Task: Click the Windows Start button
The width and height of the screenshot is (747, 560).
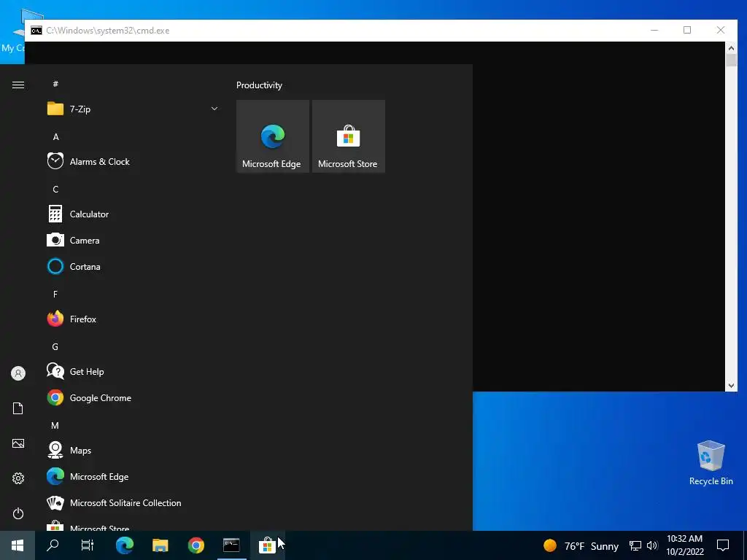Action: pyautogui.click(x=18, y=545)
